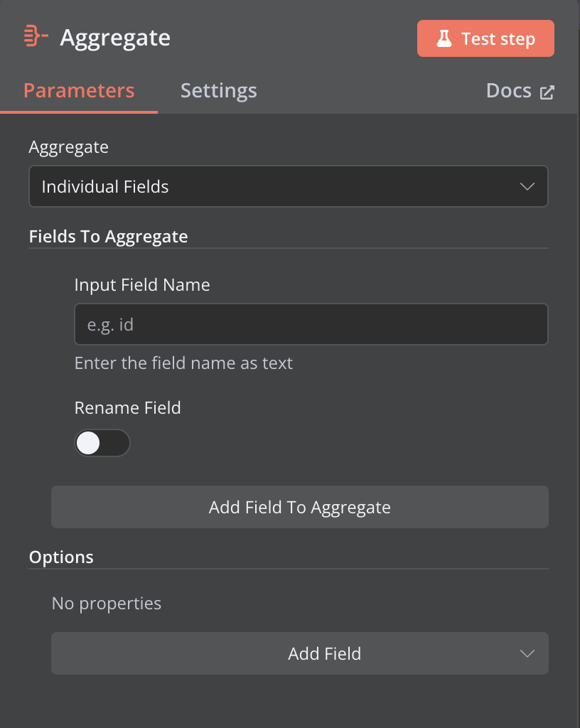Run the Test step button

coord(485,38)
